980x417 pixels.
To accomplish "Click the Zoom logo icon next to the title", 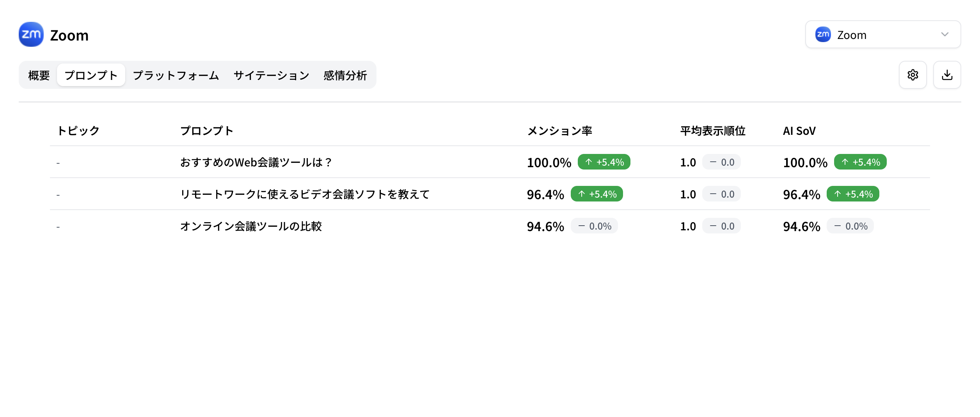I will [31, 34].
